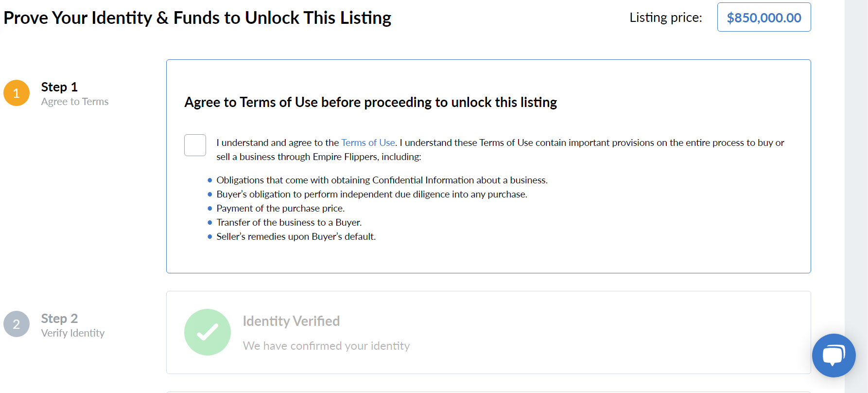Screen dimensions: 868x393
Task: Click the orange Step 1 number circle
Action: [x=17, y=93]
